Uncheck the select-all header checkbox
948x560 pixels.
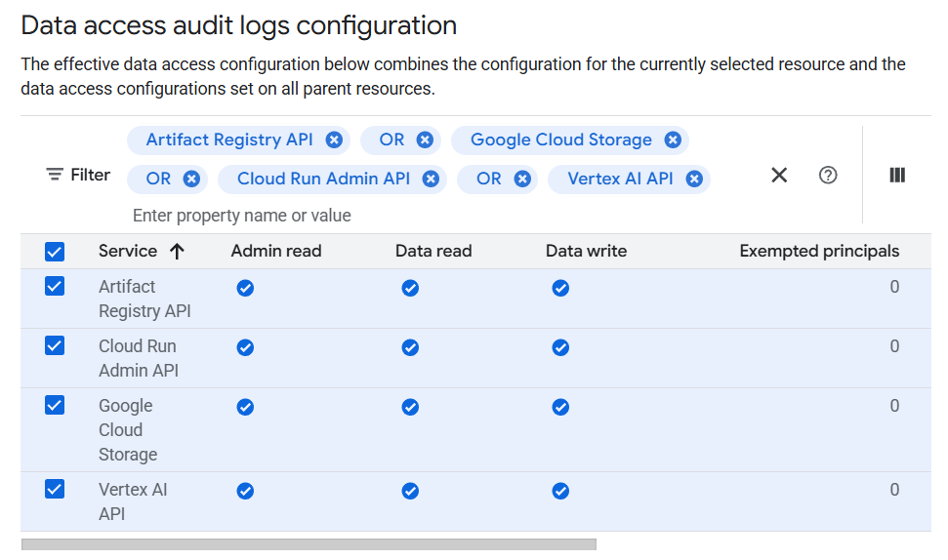point(55,252)
